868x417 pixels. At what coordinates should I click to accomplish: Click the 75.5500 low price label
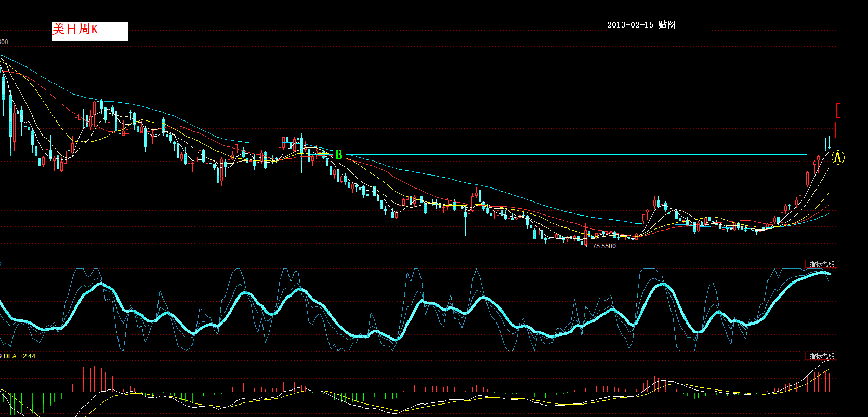pyautogui.click(x=604, y=246)
